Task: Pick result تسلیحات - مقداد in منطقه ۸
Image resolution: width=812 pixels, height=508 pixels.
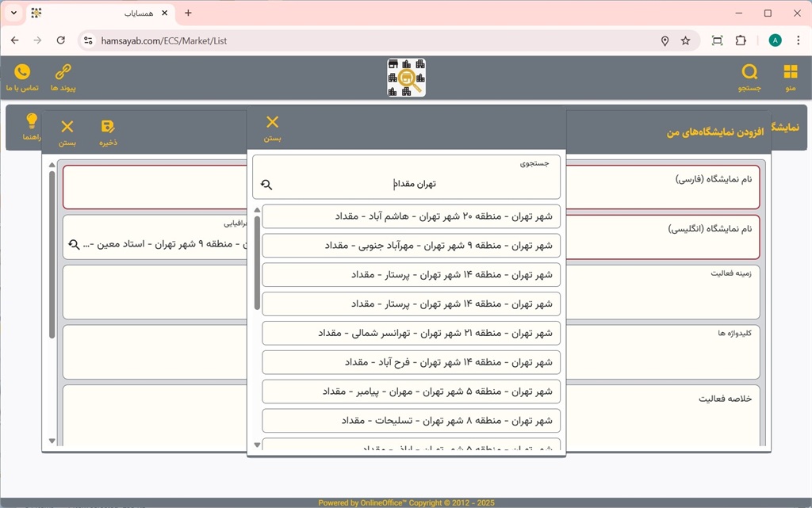Action: [x=411, y=421]
